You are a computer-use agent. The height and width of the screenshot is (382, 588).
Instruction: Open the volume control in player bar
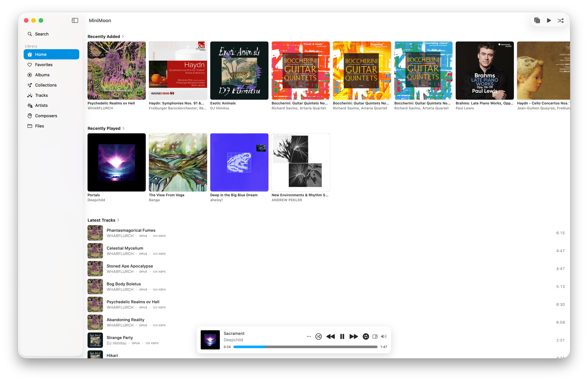click(x=384, y=336)
